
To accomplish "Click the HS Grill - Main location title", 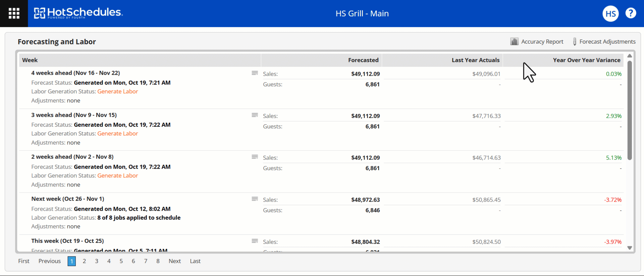I will coord(362,13).
